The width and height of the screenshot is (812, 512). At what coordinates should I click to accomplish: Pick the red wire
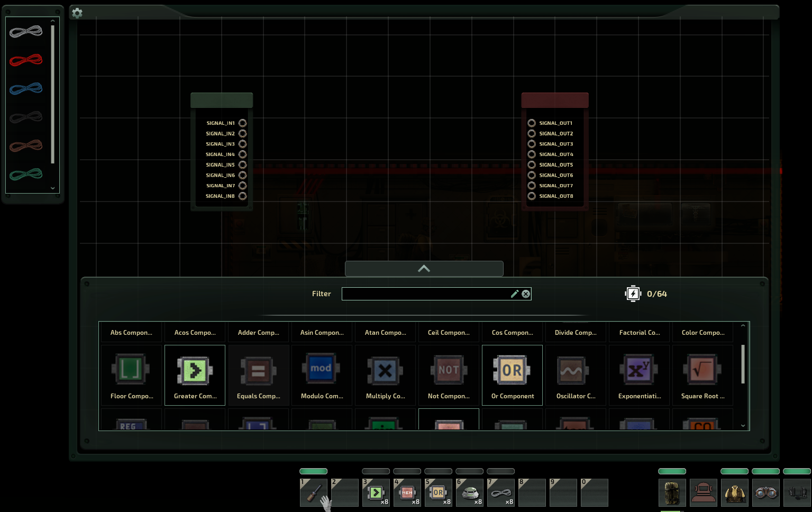point(26,60)
